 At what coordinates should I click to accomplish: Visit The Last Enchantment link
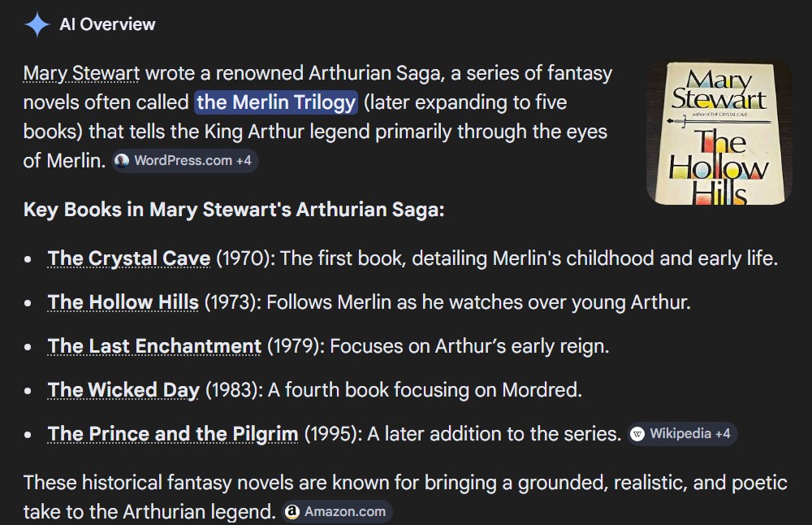[x=154, y=347]
